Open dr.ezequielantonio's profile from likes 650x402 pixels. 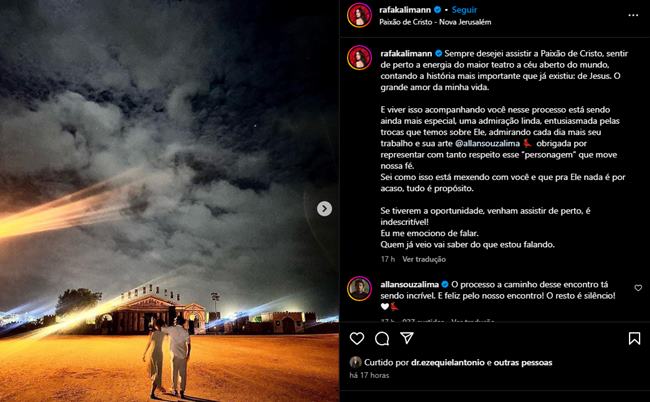tap(448, 363)
